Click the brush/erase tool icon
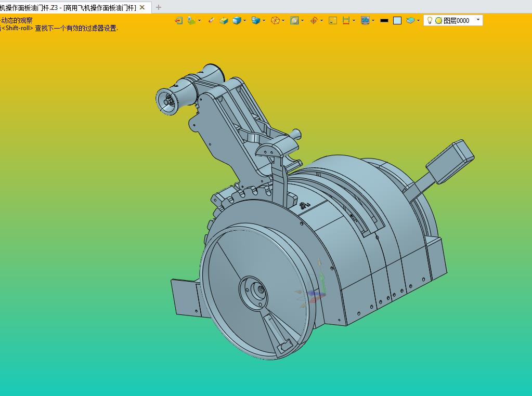 click(211, 21)
